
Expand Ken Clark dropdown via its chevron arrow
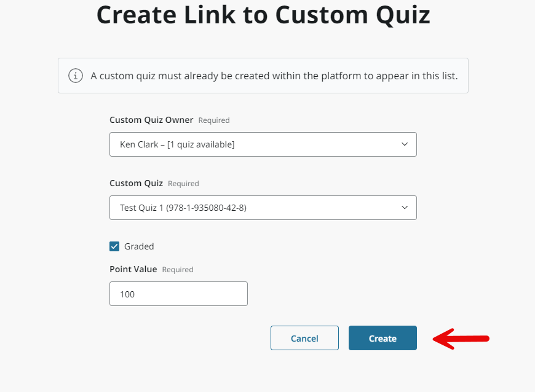(405, 144)
